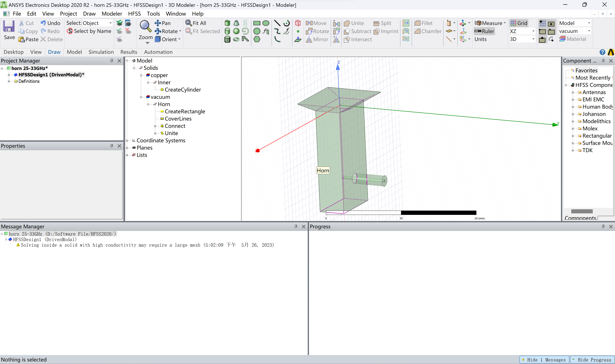
Task: Expand the Planes tree node
Action: tap(127, 148)
